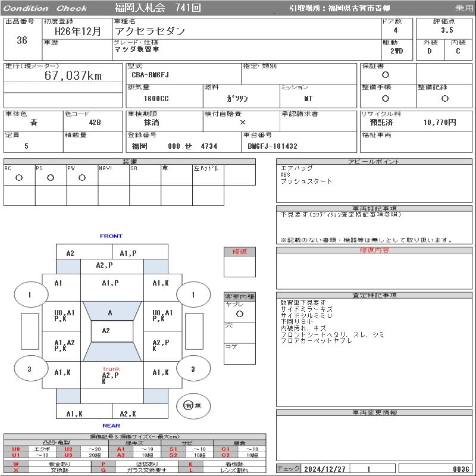Image resolution: width=476 pixels, height=476 pixels.
Task: Select note サイドシルミミU
Action: point(306,315)
